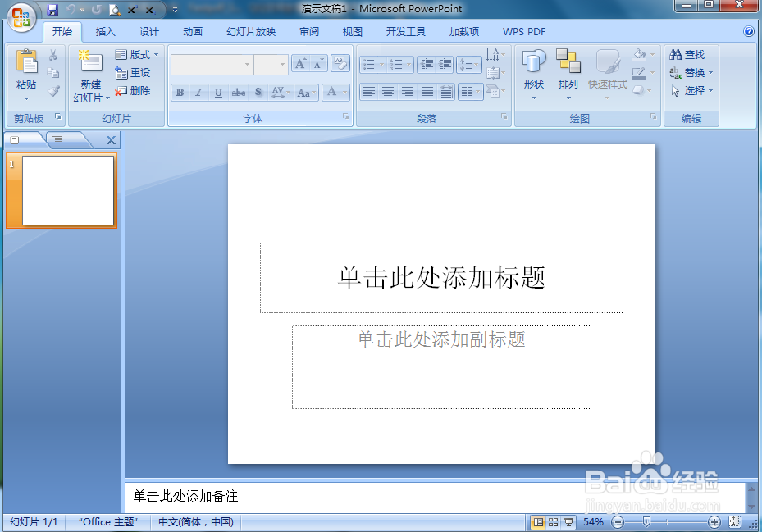Switch to the 插入 ribbon tab
The width and height of the screenshot is (762, 532).
(x=105, y=31)
